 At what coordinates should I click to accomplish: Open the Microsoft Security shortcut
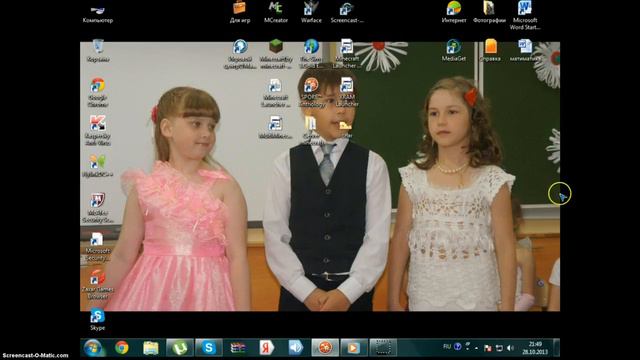click(x=98, y=246)
